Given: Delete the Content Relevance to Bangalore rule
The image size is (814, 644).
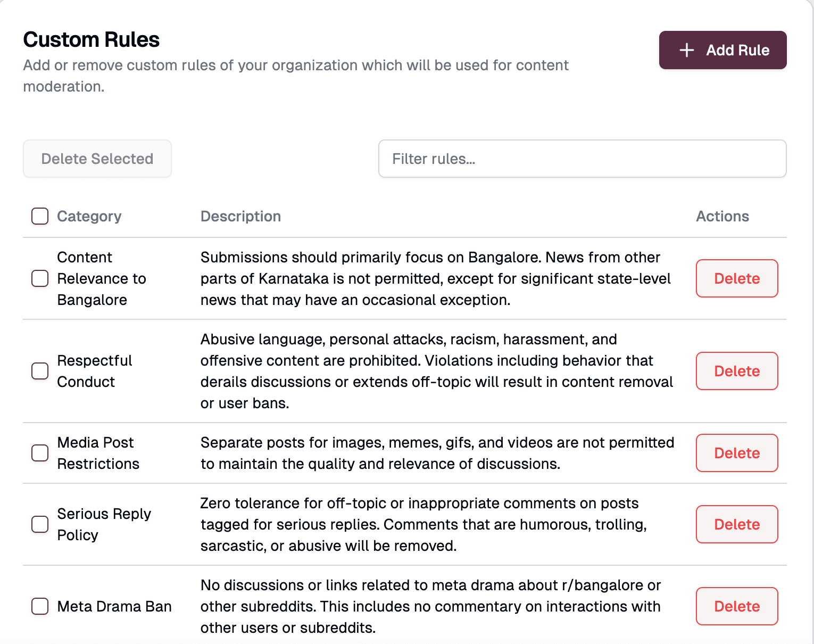Looking at the screenshot, I should (737, 278).
